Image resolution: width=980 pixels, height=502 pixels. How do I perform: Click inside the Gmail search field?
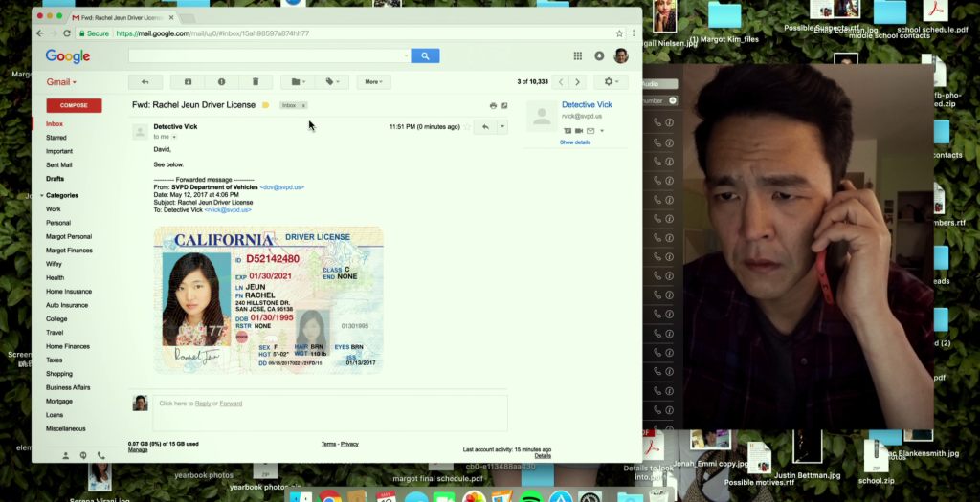click(269, 56)
